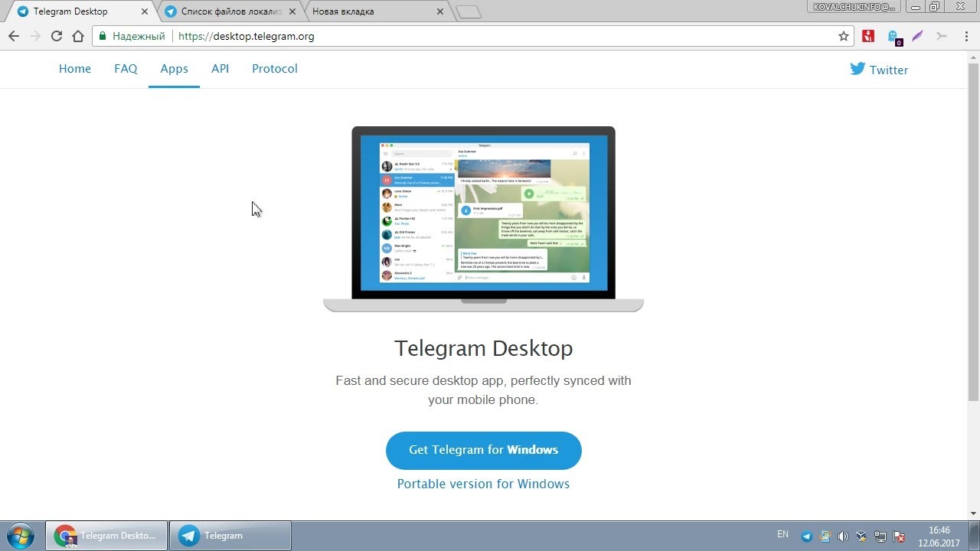Click the green secure padlock icon
Screen dimensions: 980x551
[x=103, y=36]
